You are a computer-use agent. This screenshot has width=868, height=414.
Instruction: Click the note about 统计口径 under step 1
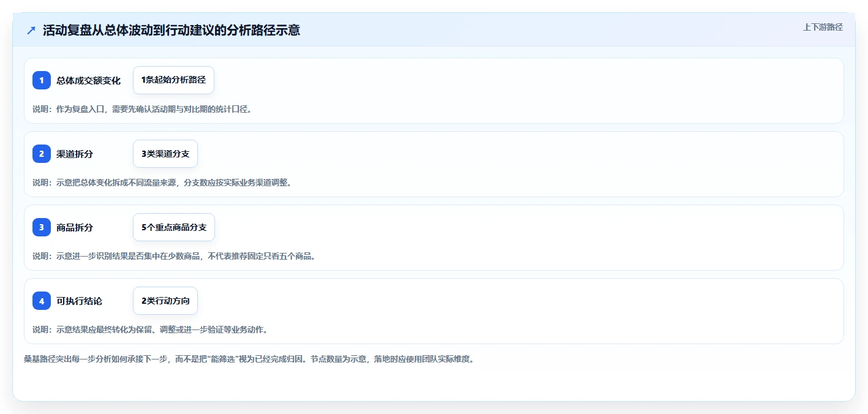point(142,109)
